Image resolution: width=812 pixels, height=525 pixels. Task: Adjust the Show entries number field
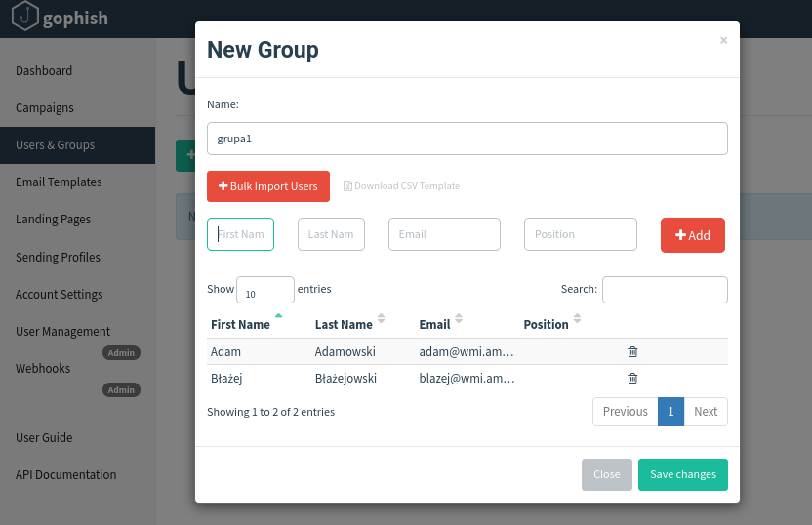[264, 291]
